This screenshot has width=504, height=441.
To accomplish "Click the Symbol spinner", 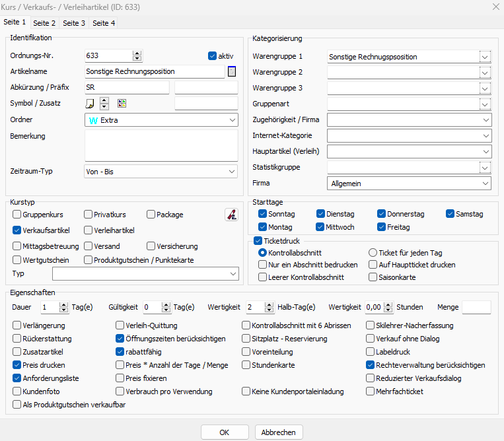I will (x=104, y=104).
